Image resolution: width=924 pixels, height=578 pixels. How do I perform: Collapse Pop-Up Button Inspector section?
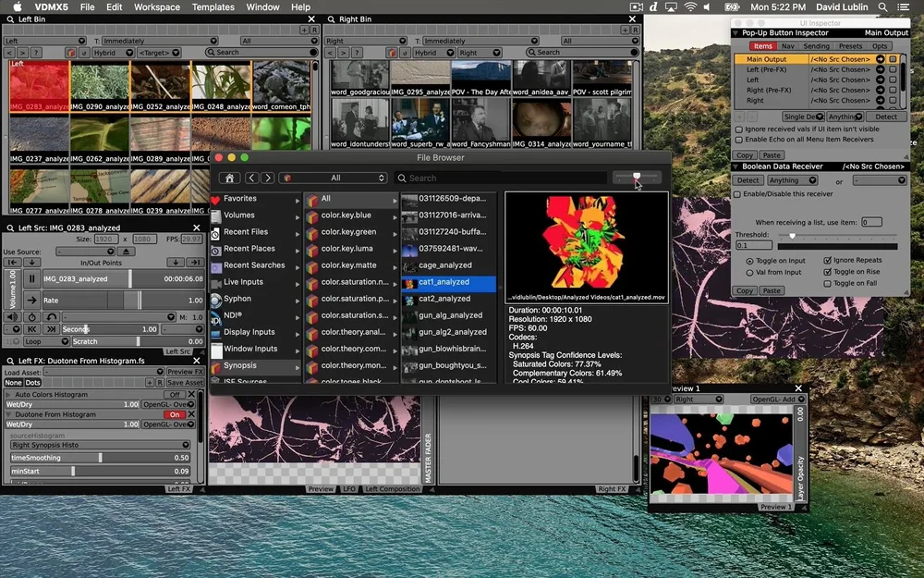click(x=736, y=33)
